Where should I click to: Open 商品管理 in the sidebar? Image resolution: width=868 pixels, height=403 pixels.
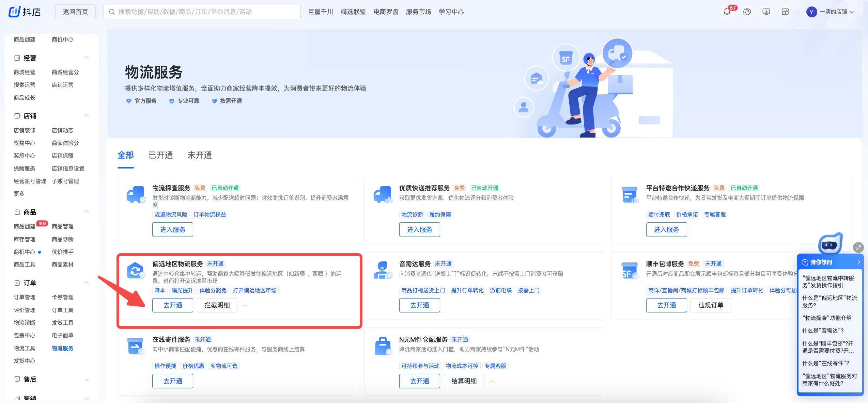pyautogui.click(x=63, y=226)
